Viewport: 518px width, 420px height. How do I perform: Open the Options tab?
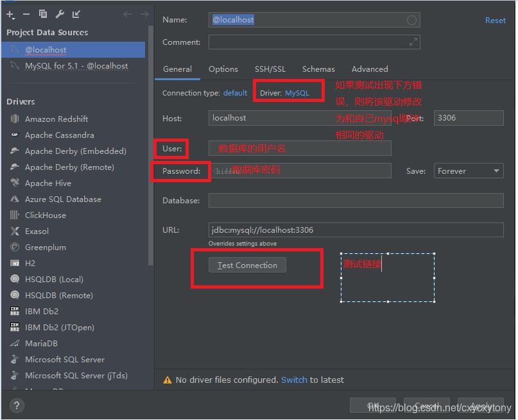click(223, 69)
